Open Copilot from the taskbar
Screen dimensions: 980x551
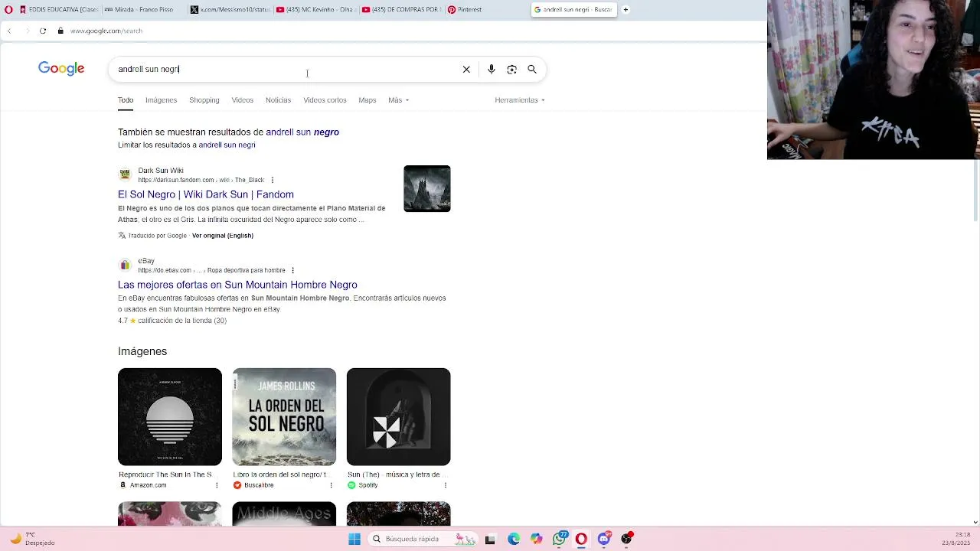pos(536,539)
